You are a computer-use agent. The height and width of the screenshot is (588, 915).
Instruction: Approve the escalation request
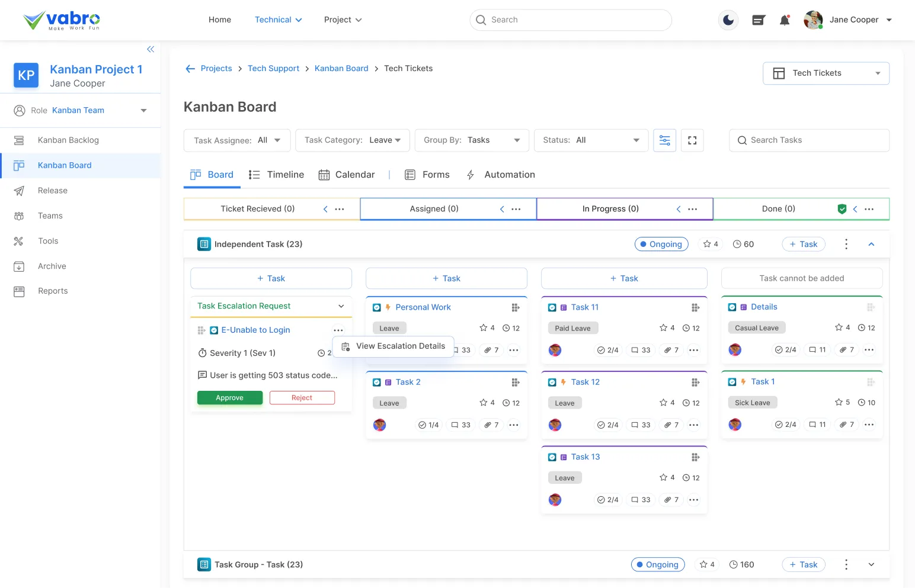pyautogui.click(x=229, y=398)
